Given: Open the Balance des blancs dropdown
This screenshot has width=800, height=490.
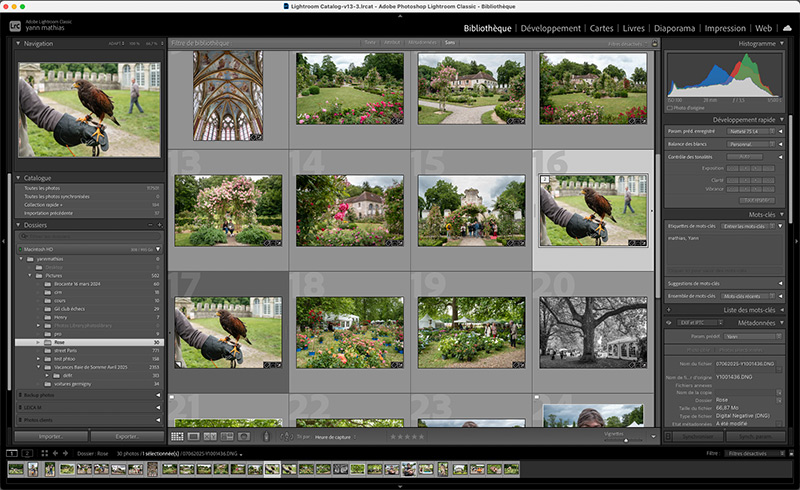Looking at the screenshot, I should (x=751, y=144).
